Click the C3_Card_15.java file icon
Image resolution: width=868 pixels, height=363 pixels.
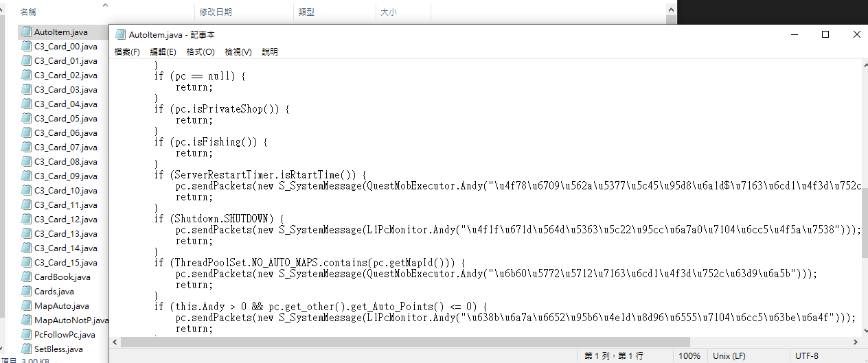click(26, 262)
